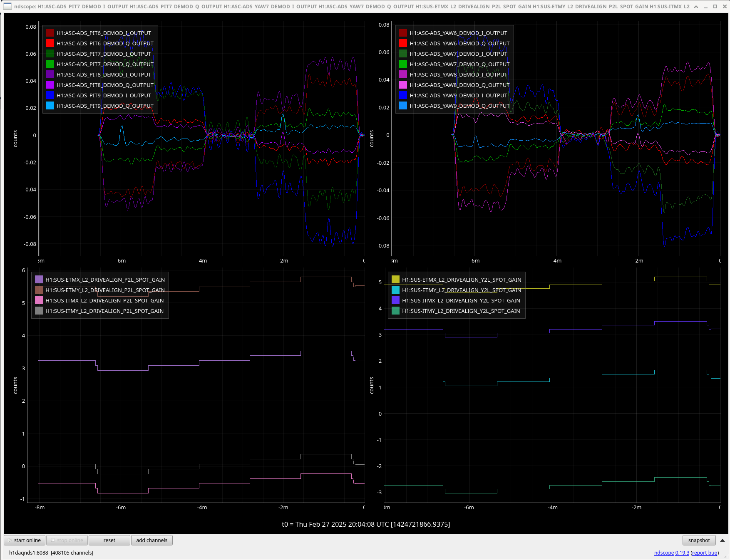The width and height of the screenshot is (730, 560).
Task: Select the H1:ASC-ADS_YAW8_DEMOD_I_OUTPUT legend label
Action: pyautogui.click(x=458, y=74)
